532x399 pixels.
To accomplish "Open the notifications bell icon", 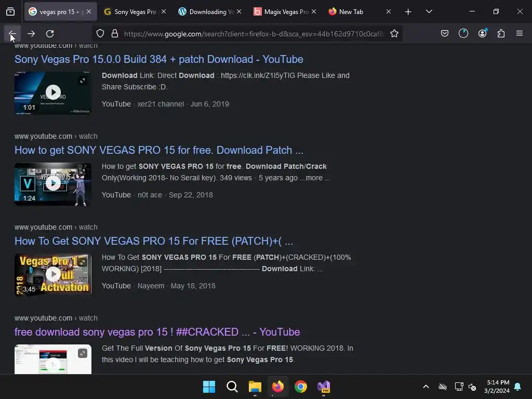I will tap(517, 387).
